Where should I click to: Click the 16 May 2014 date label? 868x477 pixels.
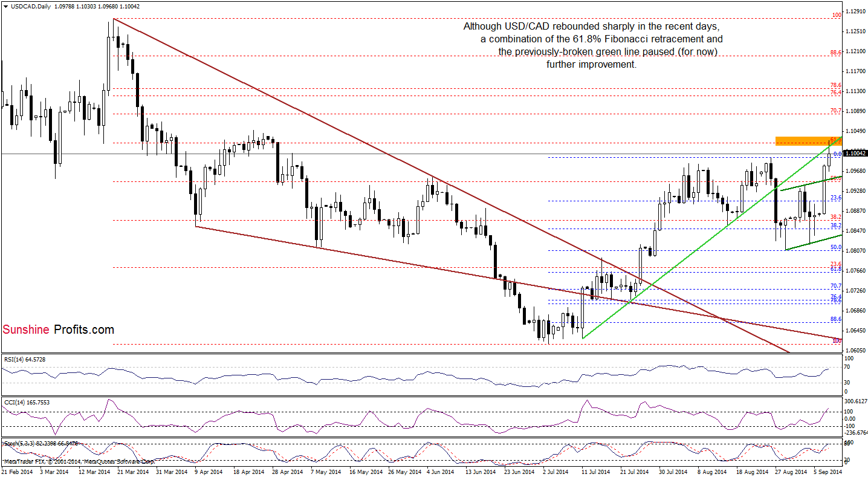[364, 471]
